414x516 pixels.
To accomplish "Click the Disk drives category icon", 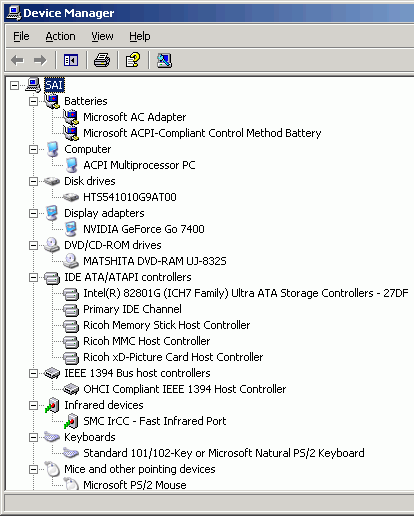I will point(52,181).
